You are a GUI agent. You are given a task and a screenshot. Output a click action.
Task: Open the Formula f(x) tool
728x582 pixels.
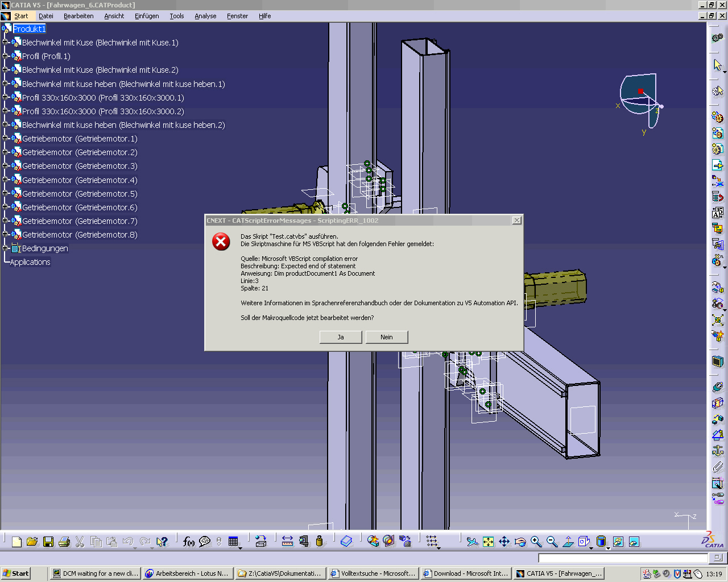point(189,542)
